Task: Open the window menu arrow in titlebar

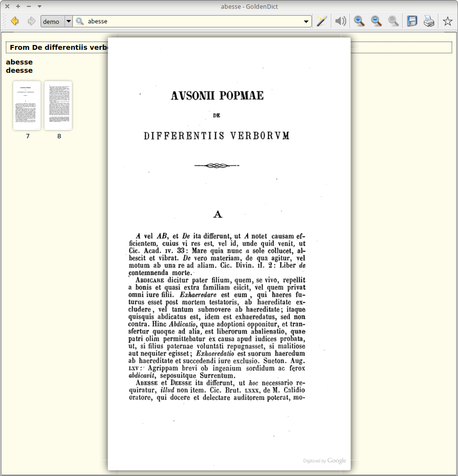Action: (x=40, y=6)
